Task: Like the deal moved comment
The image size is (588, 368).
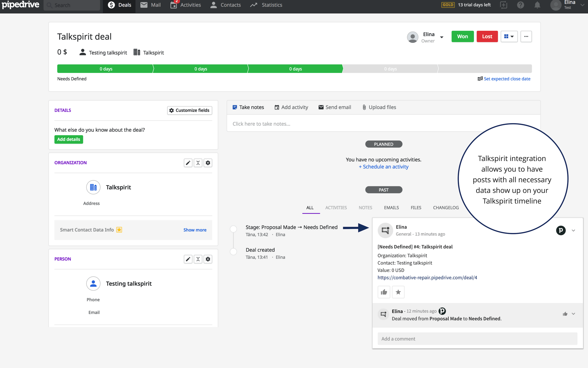Action: click(565, 314)
